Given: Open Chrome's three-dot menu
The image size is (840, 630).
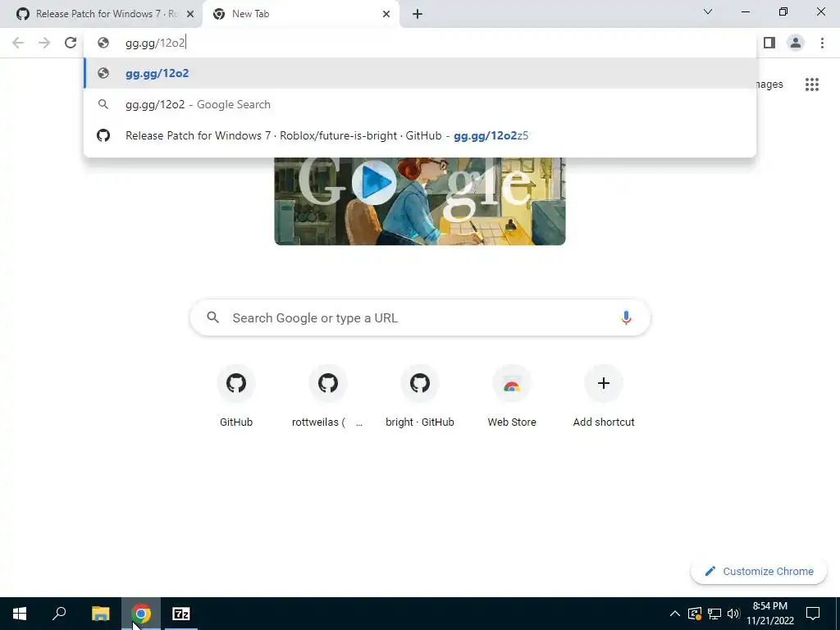Looking at the screenshot, I should [x=822, y=43].
